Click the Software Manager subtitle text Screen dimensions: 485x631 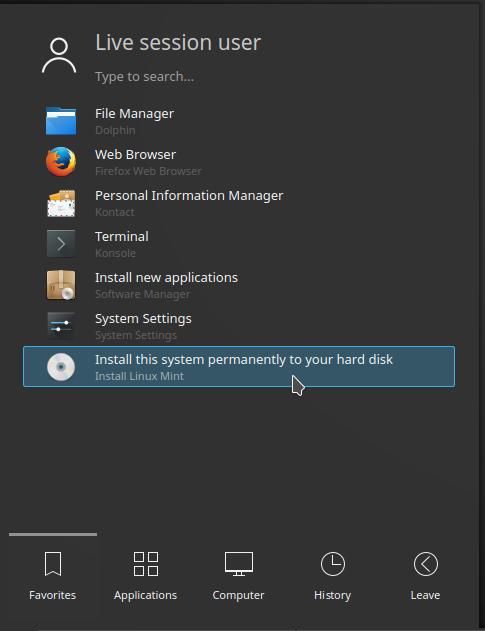pos(142,295)
